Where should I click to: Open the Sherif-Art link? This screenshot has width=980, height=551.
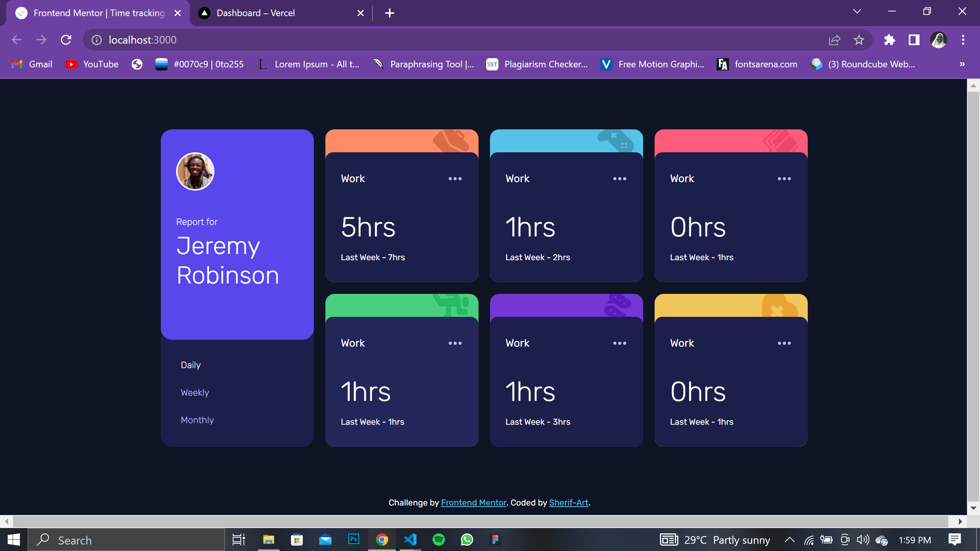tap(568, 503)
